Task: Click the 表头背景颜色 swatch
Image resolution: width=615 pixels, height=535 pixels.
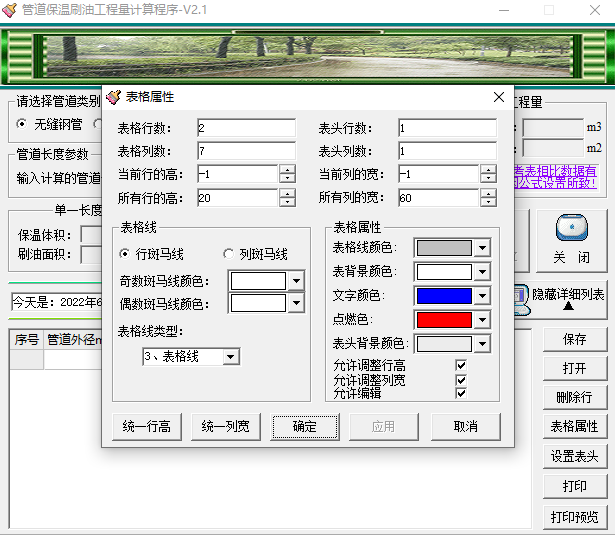Action: pos(444,344)
